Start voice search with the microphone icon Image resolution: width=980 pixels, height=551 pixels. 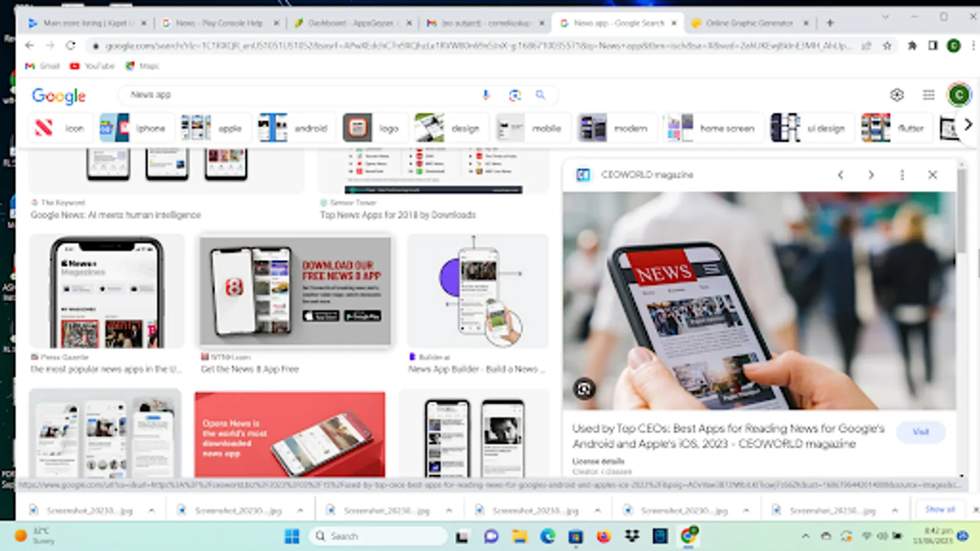click(x=486, y=95)
